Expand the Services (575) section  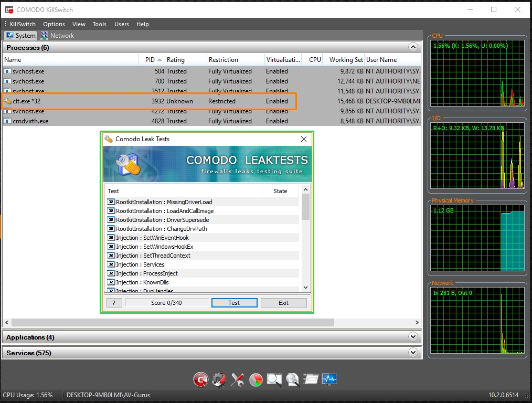(413, 353)
